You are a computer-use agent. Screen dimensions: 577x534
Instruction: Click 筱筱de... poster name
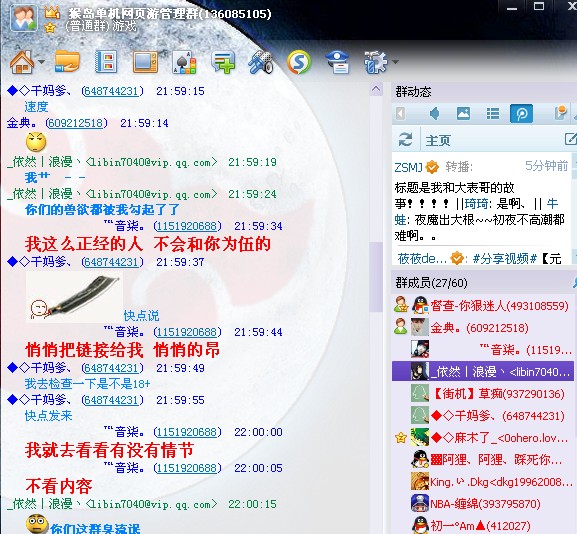[x=422, y=259]
